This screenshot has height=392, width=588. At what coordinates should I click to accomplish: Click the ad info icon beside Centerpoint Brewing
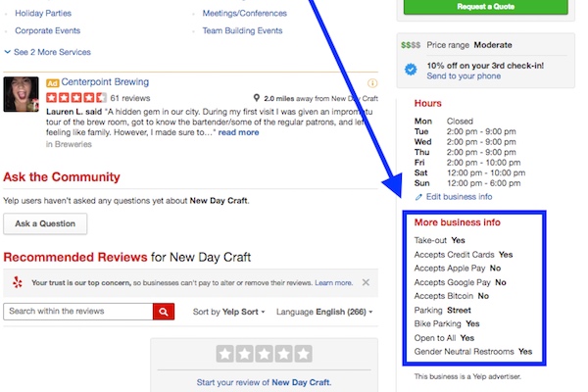point(372,83)
